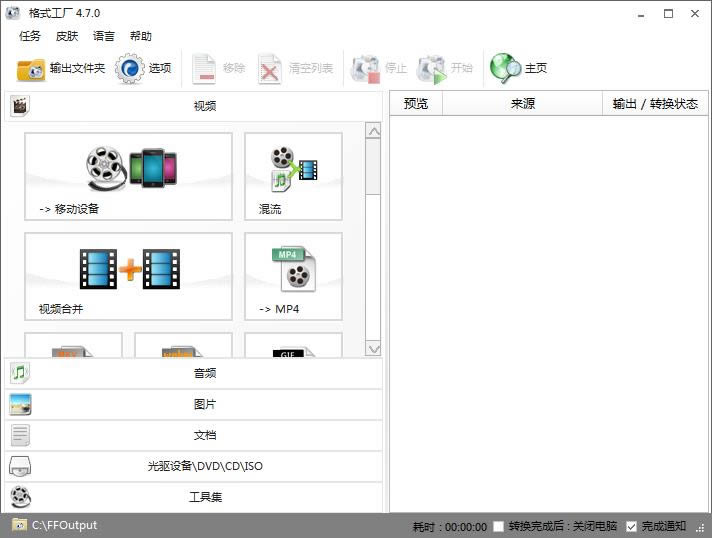Select the -> MP4 conversion tile
Screen dimensions: 712x538
point(293,276)
